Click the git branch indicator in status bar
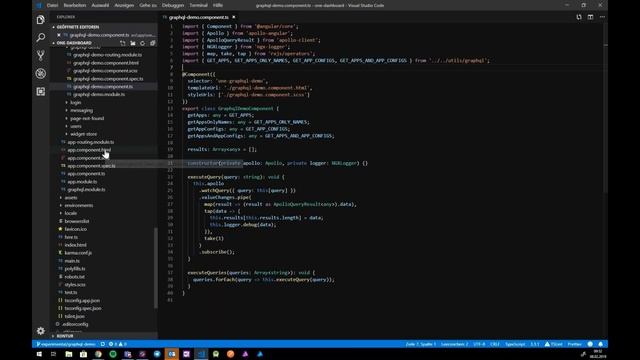This screenshot has height=360, width=640. coord(66,344)
